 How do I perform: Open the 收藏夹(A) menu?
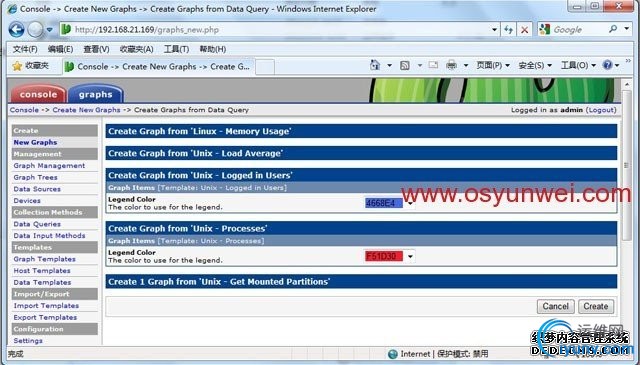[136, 49]
